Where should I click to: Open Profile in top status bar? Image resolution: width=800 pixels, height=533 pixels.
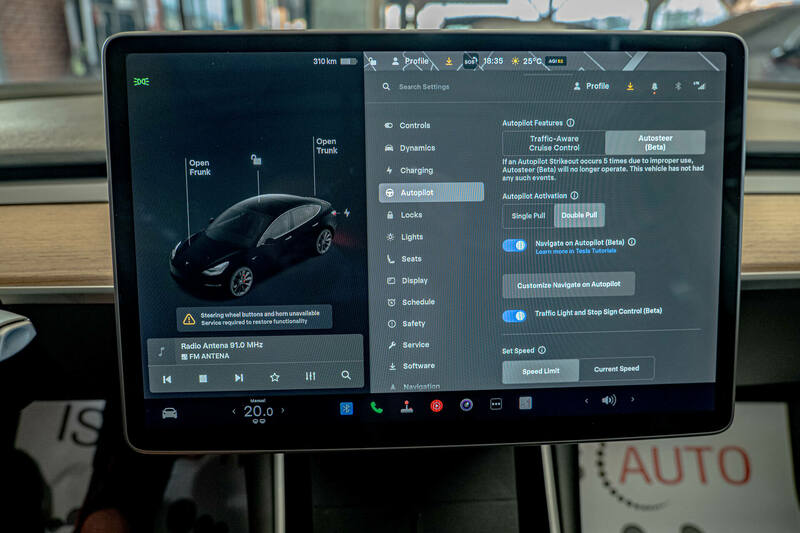[x=411, y=61]
